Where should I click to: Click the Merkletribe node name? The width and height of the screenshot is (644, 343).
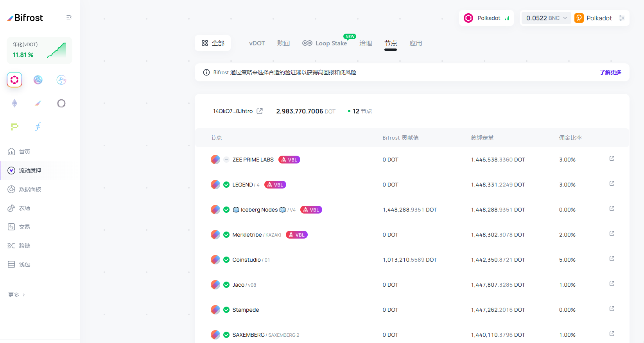(247, 235)
